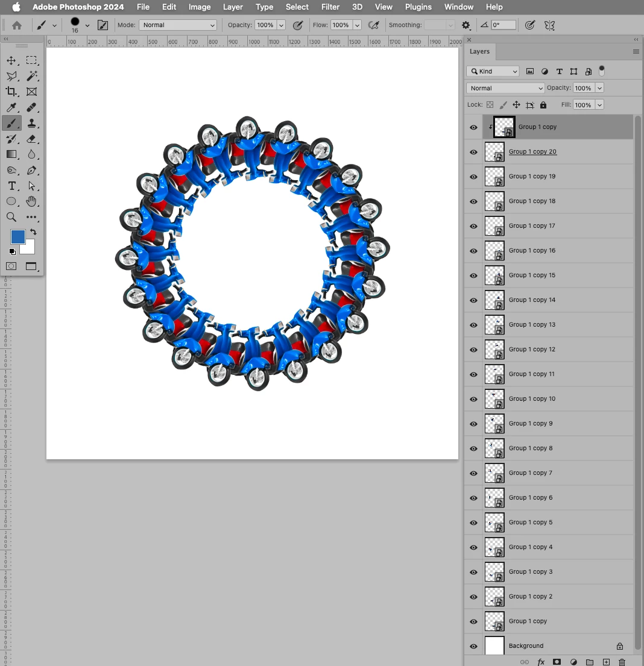This screenshot has width=644, height=666.
Task: Open the Flow value dropdown
Action: 357,25
